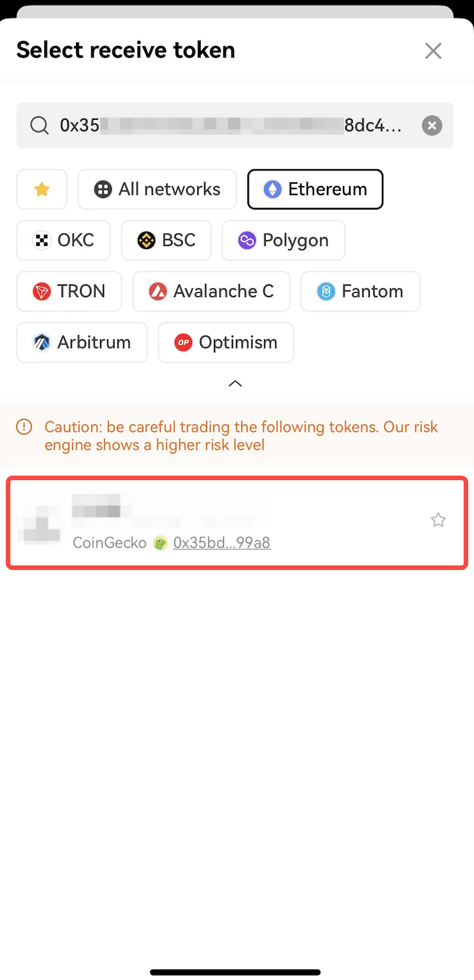474x980 pixels.
Task: Show favorite tokens with star filter
Action: tap(42, 189)
